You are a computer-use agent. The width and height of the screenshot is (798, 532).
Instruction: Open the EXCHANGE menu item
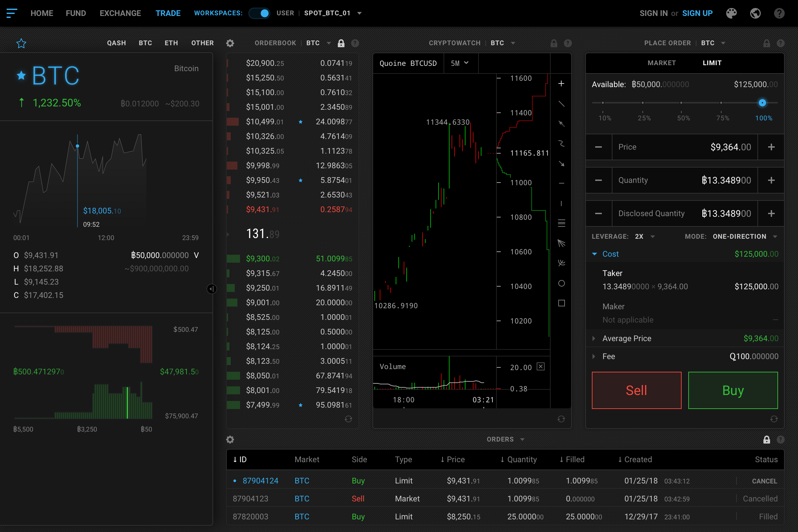tap(120, 13)
